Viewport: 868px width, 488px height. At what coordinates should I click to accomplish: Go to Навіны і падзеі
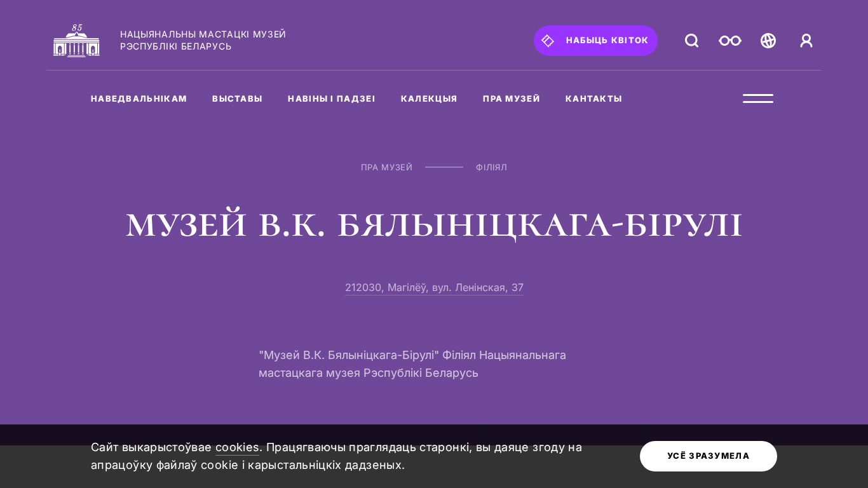332,98
